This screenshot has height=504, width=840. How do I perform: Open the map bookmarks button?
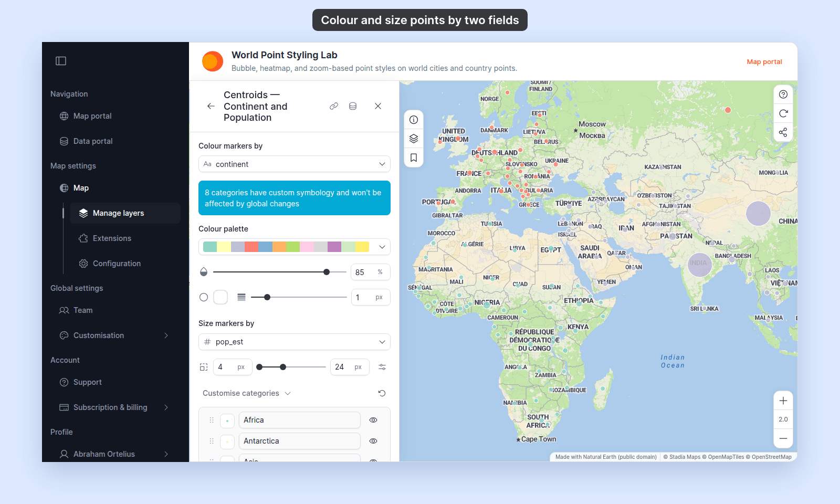click(414, 157)
